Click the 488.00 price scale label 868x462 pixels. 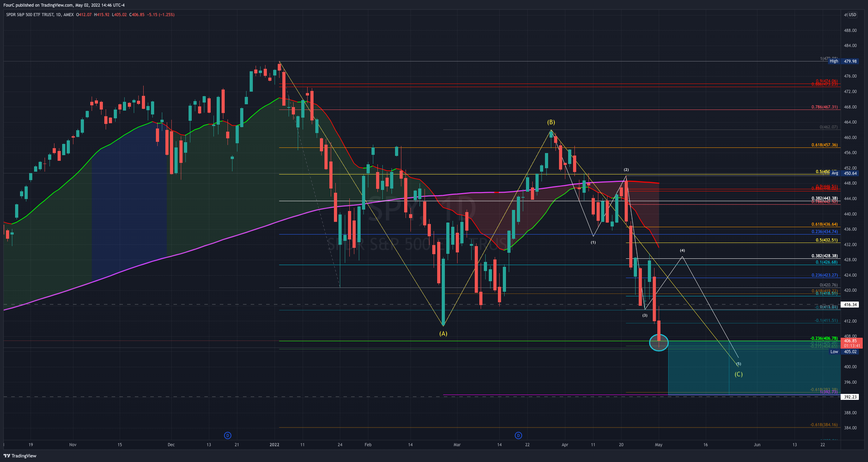850,31
